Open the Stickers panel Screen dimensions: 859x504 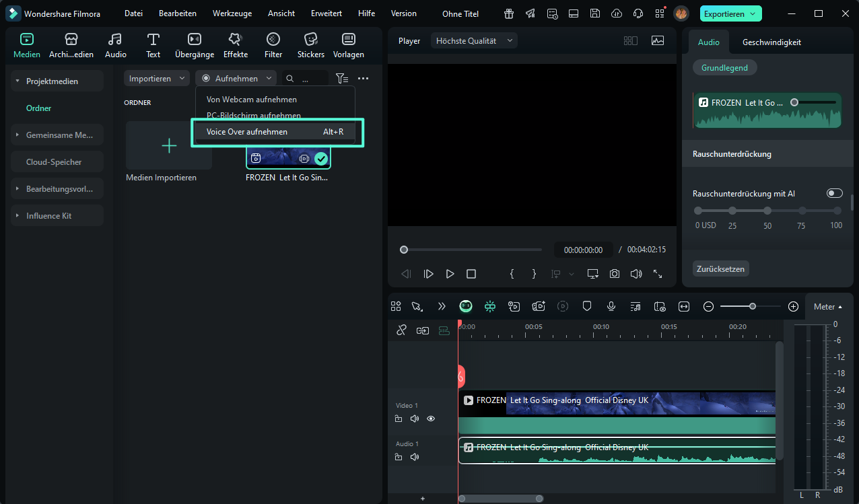tap(310, 45)
